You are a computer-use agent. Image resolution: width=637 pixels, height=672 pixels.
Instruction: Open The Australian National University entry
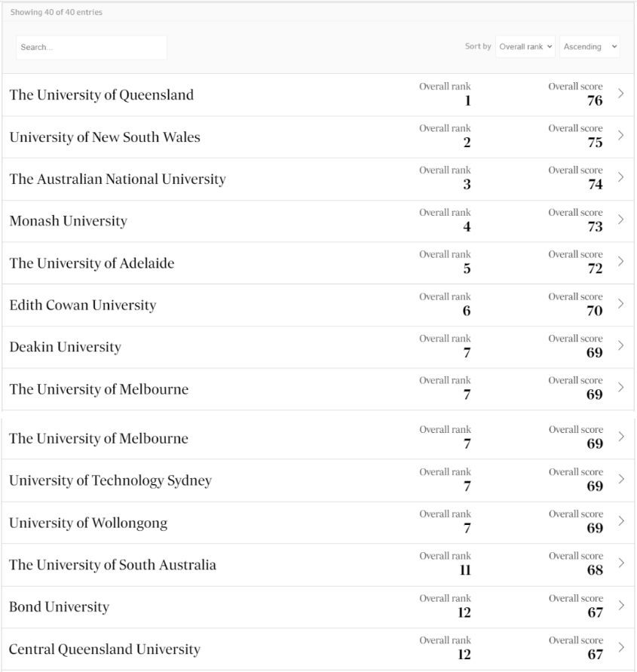click(x=118, y=180)
